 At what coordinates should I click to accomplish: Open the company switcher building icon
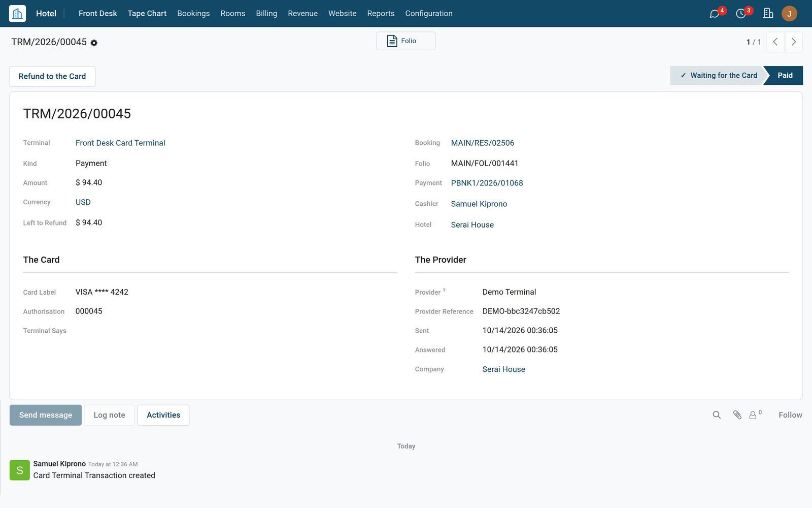768,14
